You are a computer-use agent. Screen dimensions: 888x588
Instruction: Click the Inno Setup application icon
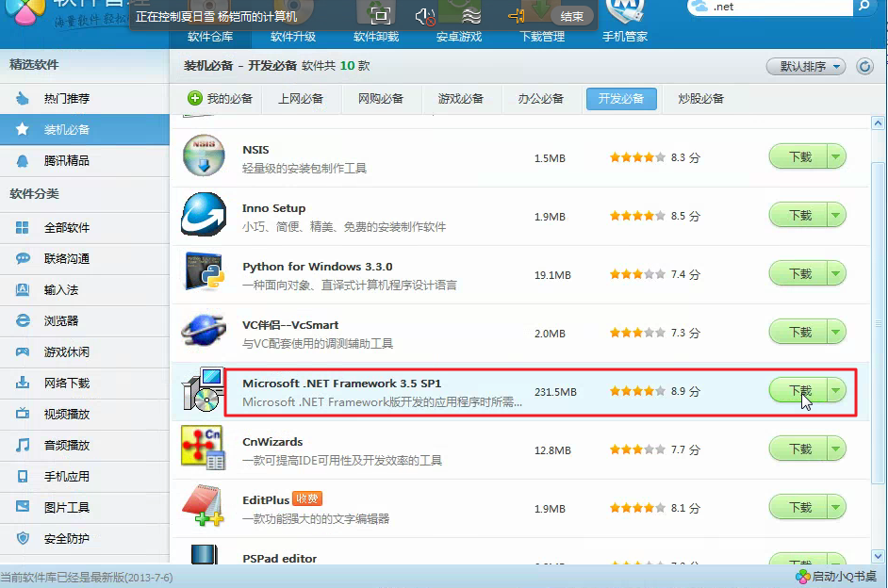pyautogui.click(x=204, y=214)
